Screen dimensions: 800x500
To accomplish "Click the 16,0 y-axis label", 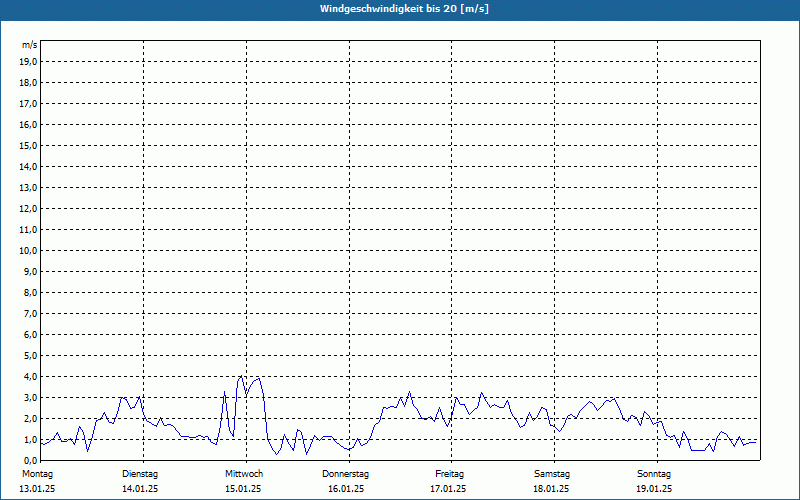I will click(28, 124).
